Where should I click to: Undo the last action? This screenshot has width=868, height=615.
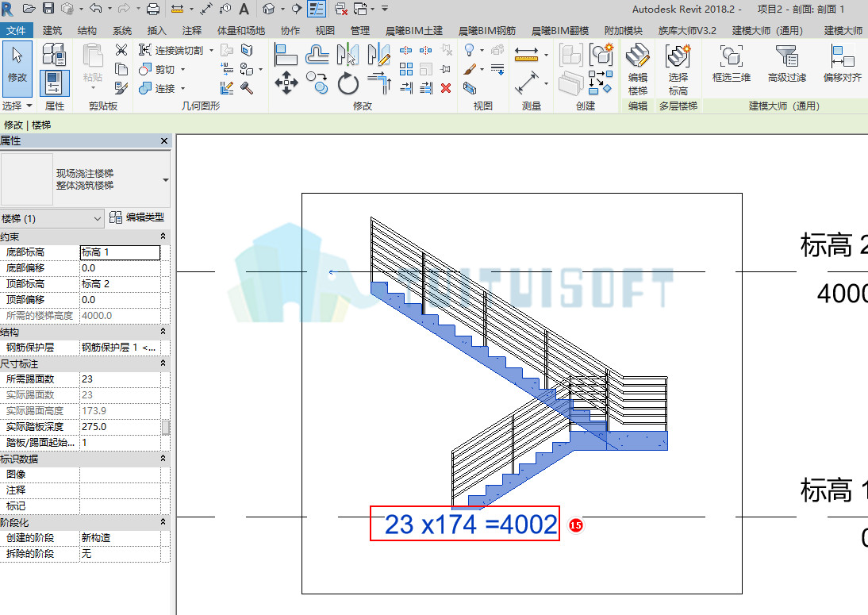coord(96,8)
